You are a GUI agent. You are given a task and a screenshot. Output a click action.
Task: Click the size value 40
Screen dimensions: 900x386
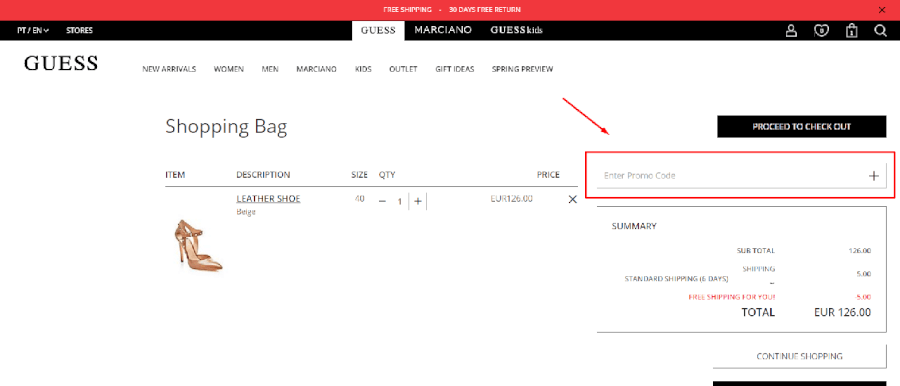359,199
